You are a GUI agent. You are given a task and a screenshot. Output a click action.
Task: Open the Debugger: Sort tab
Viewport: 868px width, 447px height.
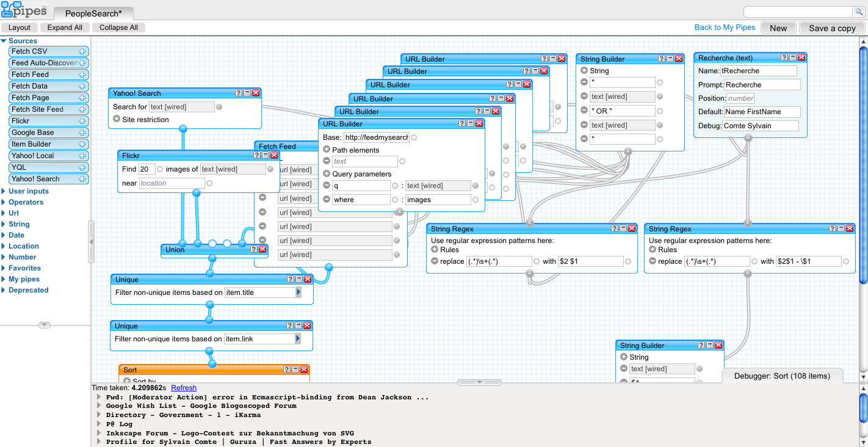pyautogui.click(x=782, y=376)
